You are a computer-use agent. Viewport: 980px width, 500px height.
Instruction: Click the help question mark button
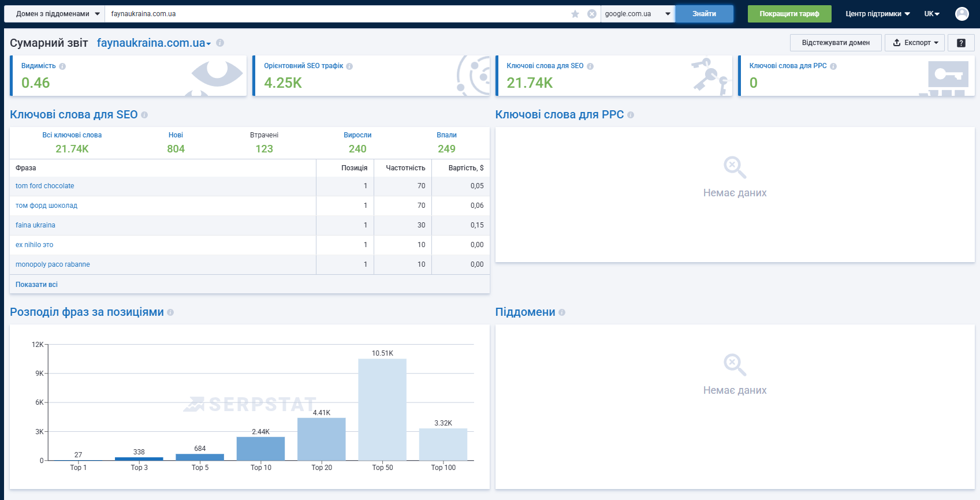tap(961, 43)
